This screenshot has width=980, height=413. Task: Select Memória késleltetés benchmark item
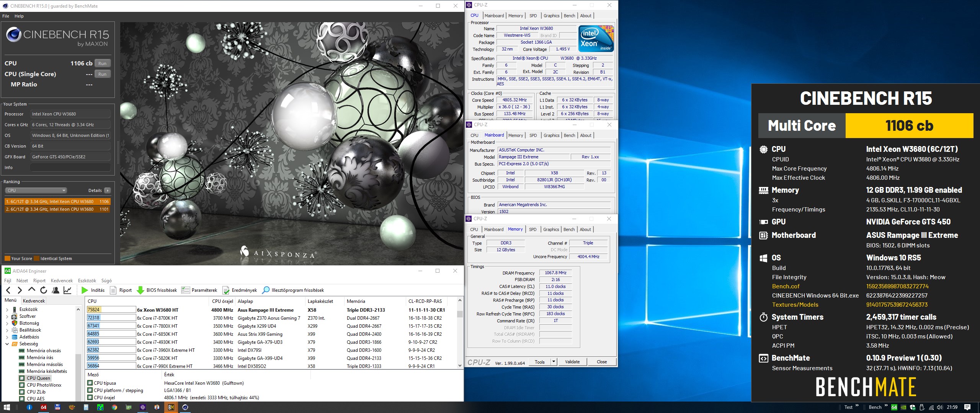43,371
